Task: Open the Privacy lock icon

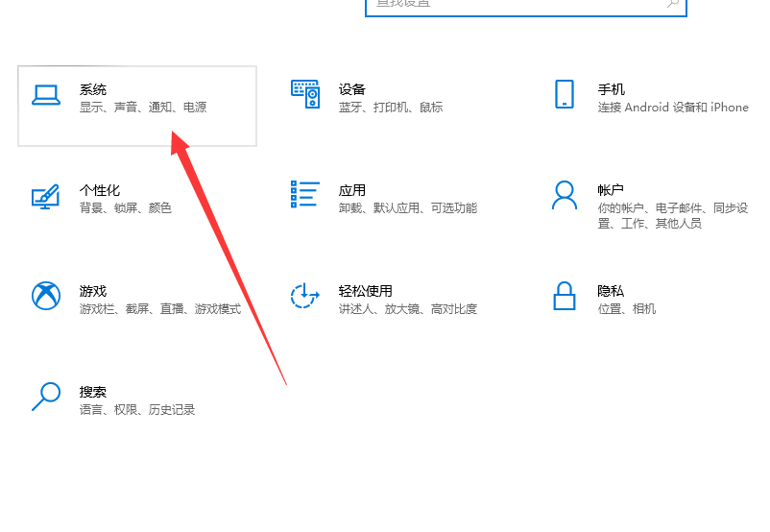Action: [x=565, y=296]
